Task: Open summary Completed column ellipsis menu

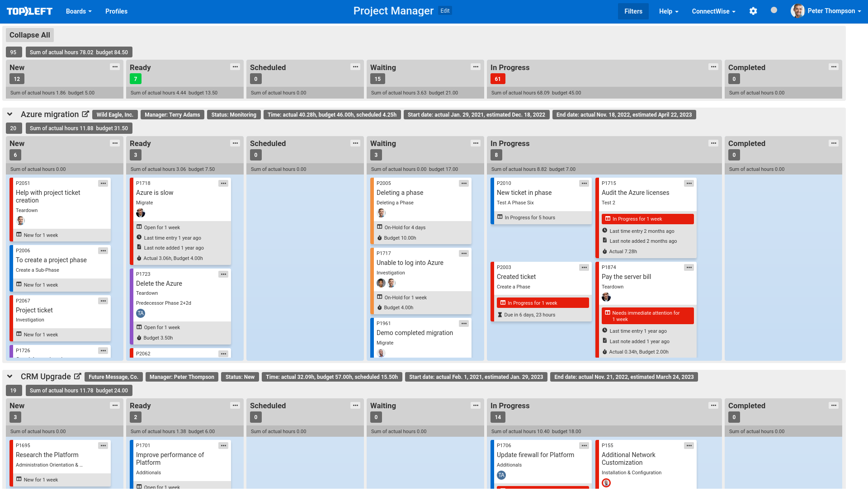Action: (834, 67)
